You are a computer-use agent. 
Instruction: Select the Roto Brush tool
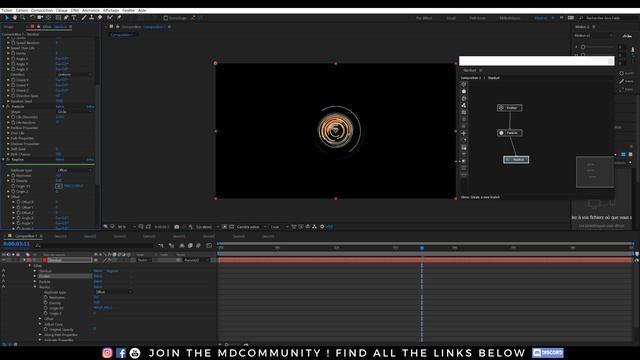(110, 18)
